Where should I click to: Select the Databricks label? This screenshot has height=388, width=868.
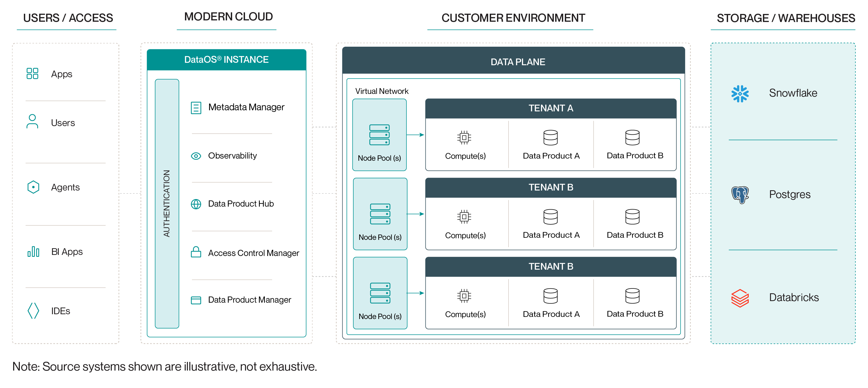(x=793, y=297)
